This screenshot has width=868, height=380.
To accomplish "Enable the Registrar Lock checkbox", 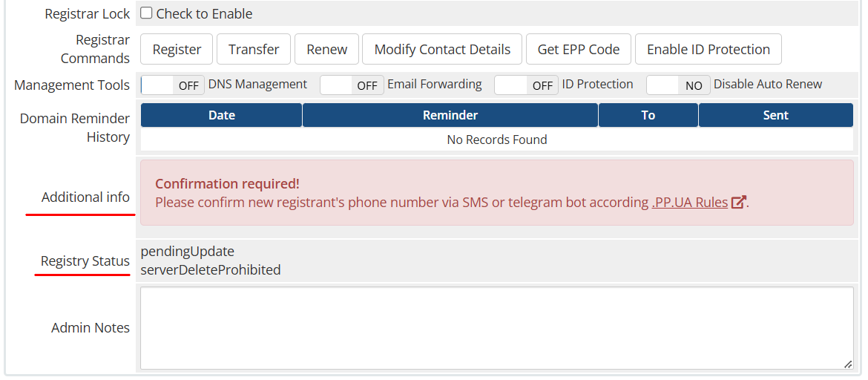I will pos(146,13).
